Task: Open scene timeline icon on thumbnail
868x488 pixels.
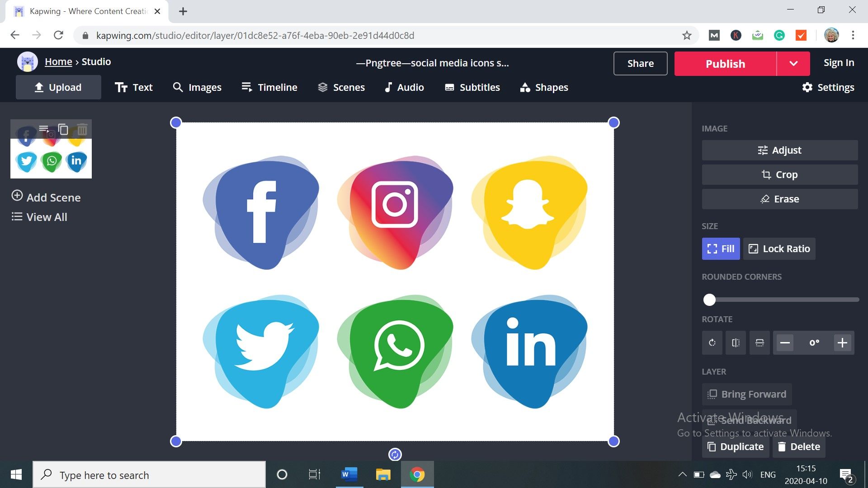Action: [x=44, y=130]
